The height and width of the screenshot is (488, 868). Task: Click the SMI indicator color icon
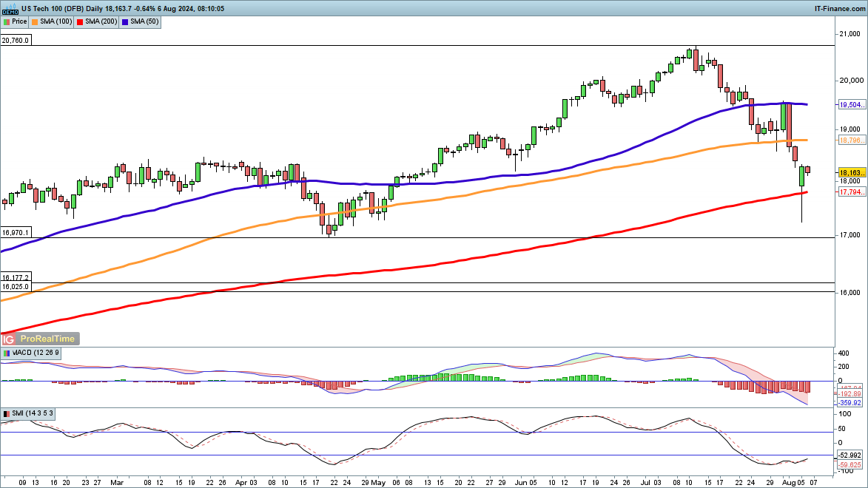[7, 412]
